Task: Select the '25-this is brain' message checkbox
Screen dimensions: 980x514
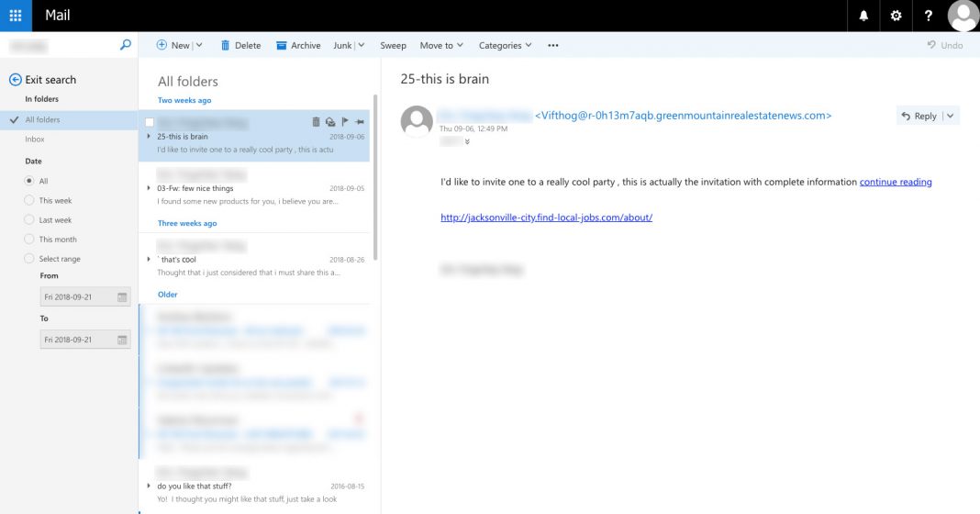Action: point(150,123)
